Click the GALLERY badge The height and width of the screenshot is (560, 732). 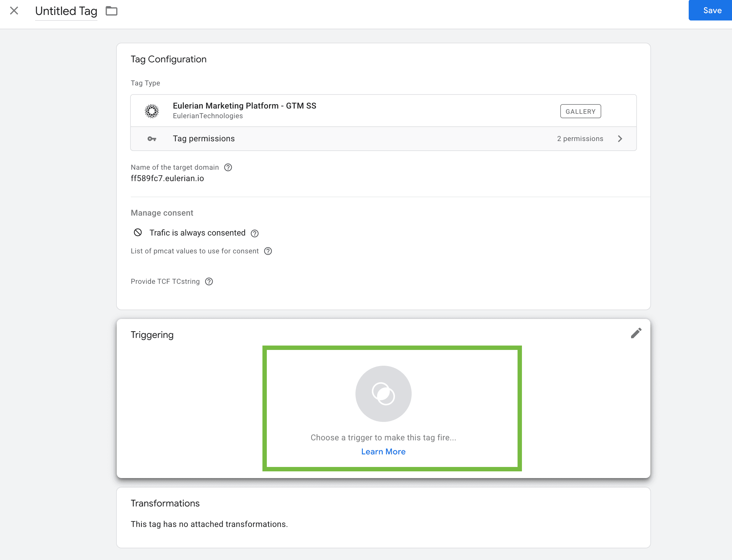click(580, 111)
